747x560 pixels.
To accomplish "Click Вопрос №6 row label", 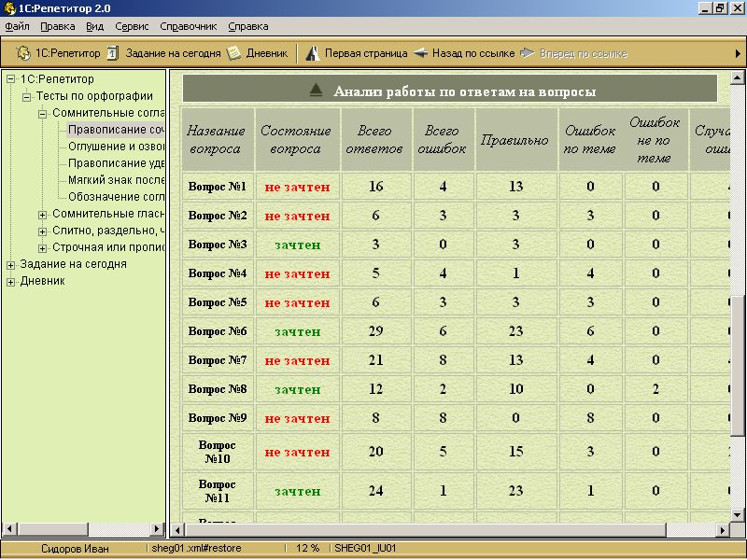I will [218, 331].
